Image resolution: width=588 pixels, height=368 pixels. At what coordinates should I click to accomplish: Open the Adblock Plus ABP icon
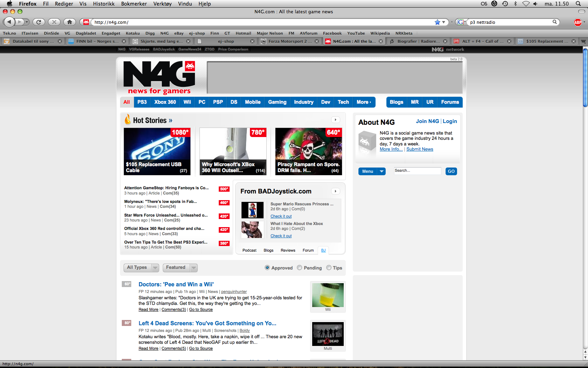pos(578,22)
